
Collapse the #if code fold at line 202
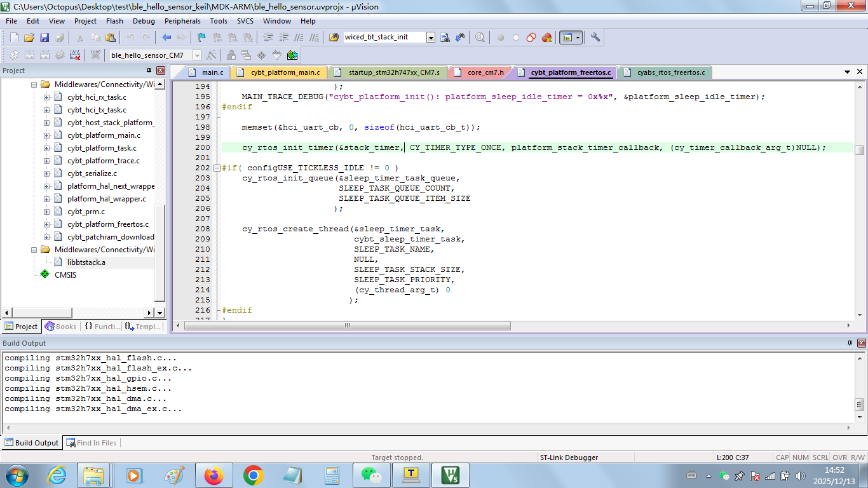coord(217,168)
